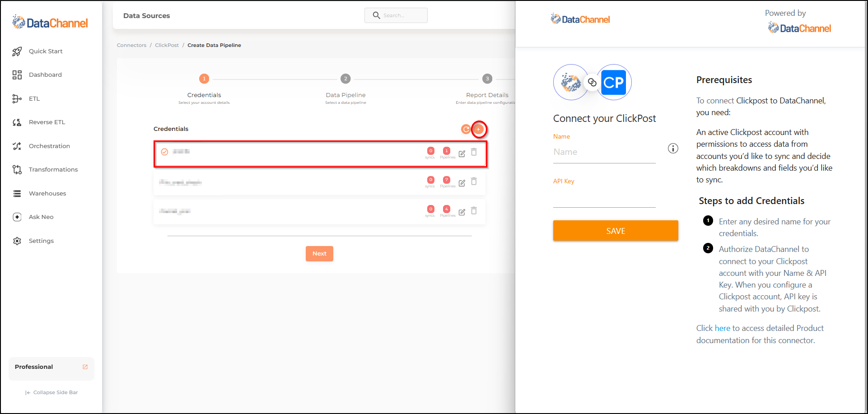The height and width of the screenshot is (414, 868).
Task: Open Warehouses menu item
Action: tap(47, 194)
